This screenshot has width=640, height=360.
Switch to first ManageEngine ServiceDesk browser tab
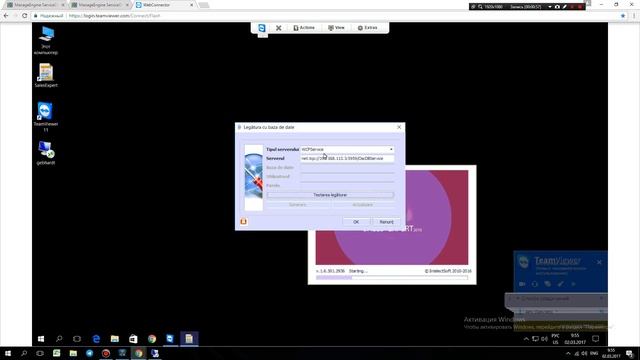35,5
